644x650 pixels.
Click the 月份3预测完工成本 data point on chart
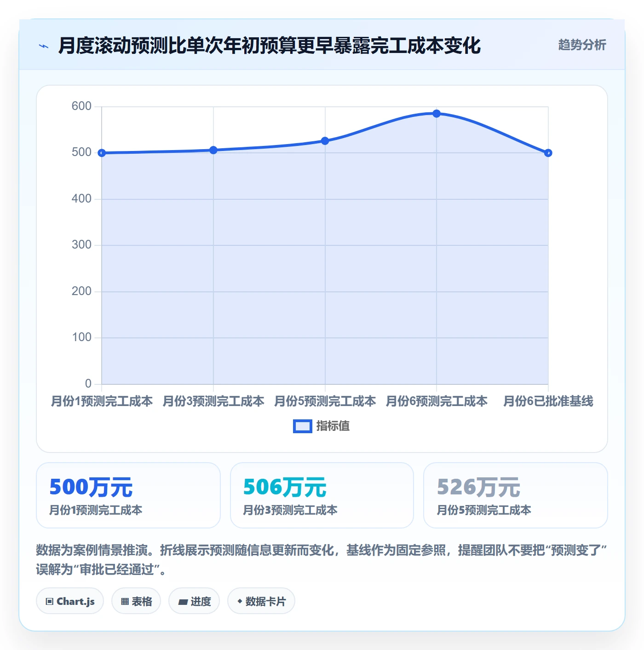point(213,150)
